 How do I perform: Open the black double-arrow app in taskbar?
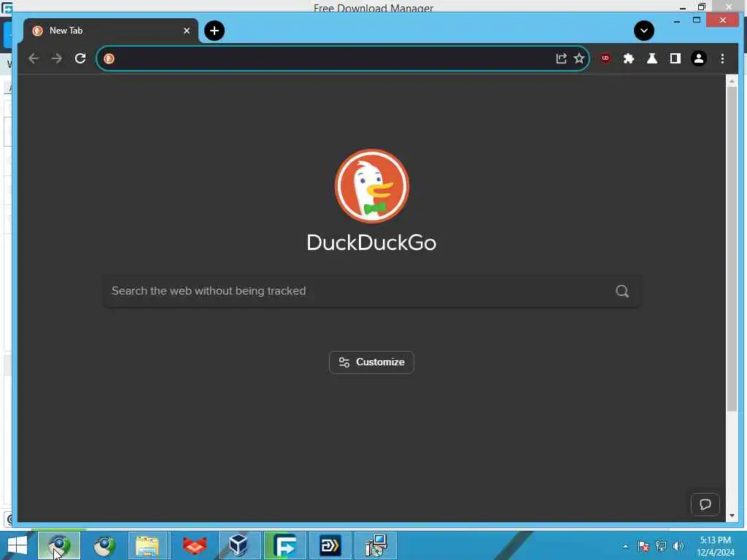(x=330, y=545)
